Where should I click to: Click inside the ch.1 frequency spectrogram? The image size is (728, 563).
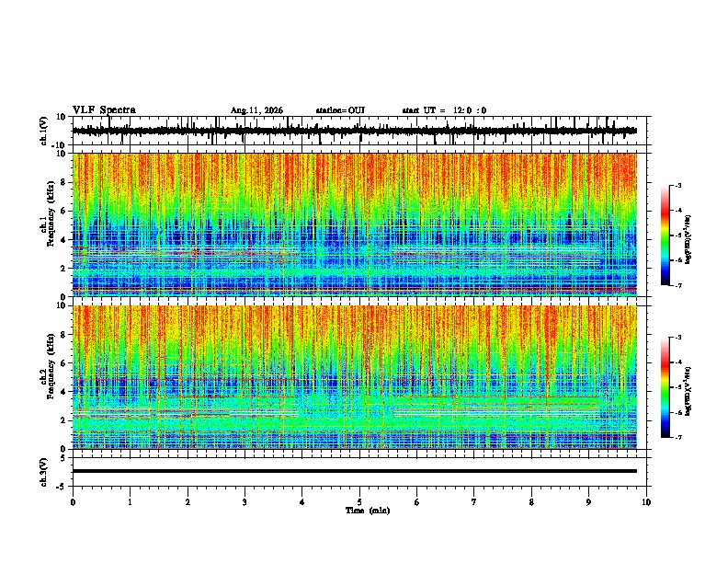point(354,224)
